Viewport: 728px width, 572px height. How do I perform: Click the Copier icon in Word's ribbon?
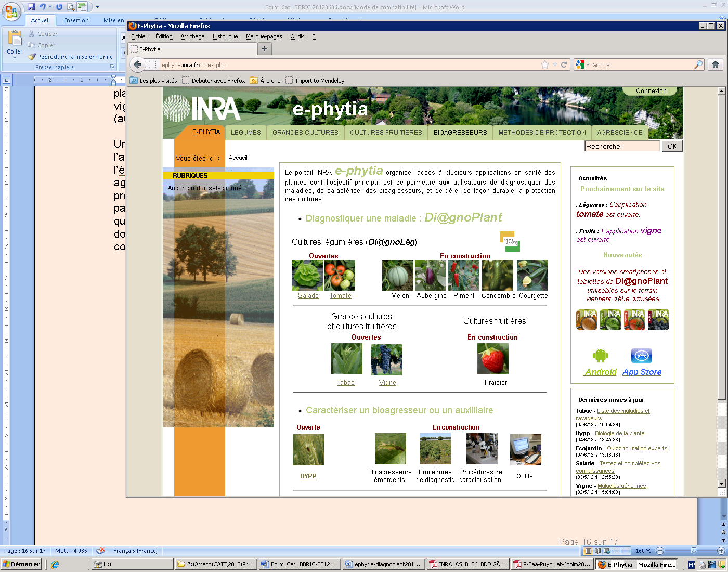click(x=32, y=45)
